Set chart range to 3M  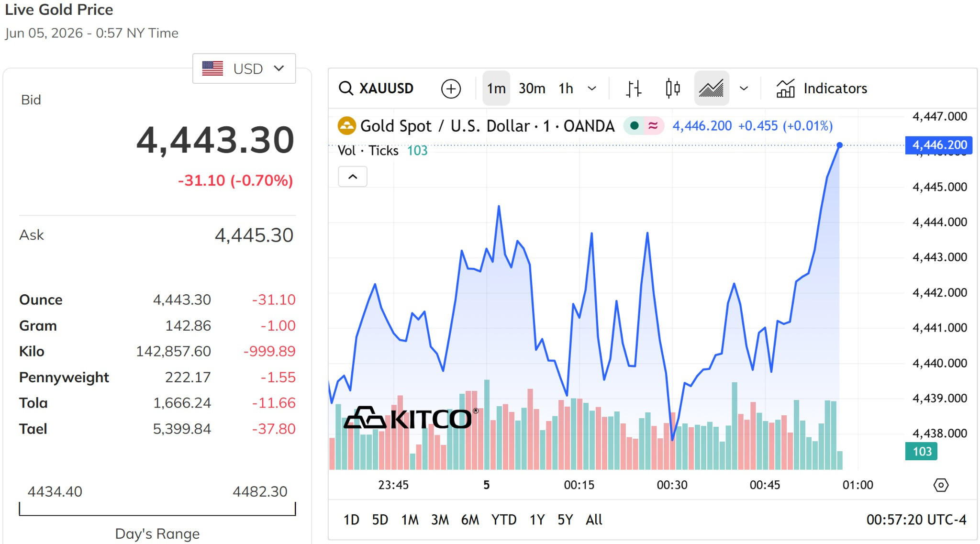tap(440, 520)
